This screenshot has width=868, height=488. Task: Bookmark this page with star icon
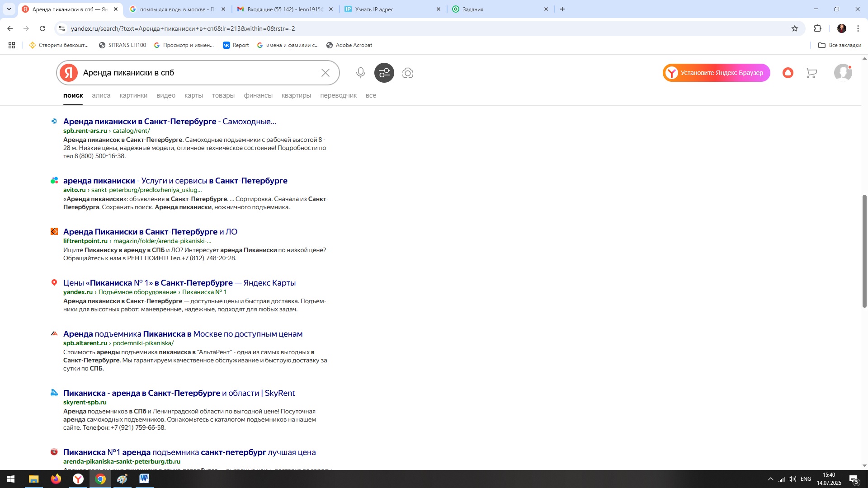[x=795, y=28]
